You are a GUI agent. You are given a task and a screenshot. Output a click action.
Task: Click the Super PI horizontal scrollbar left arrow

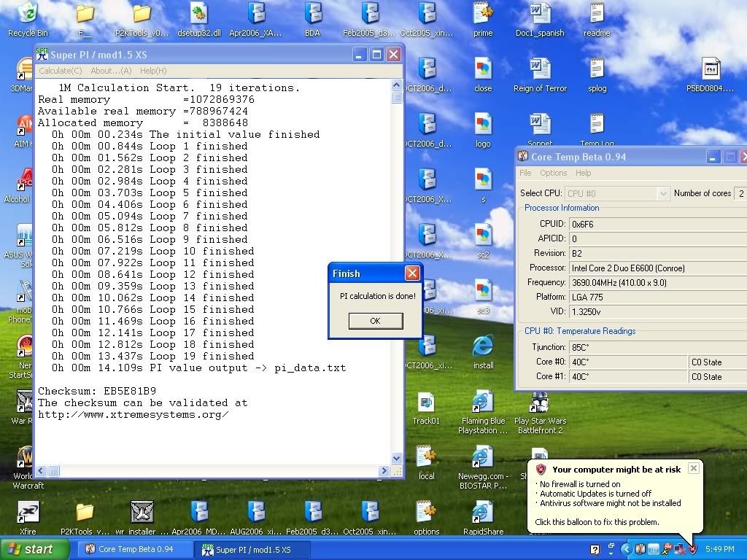[x=41, y=471]
